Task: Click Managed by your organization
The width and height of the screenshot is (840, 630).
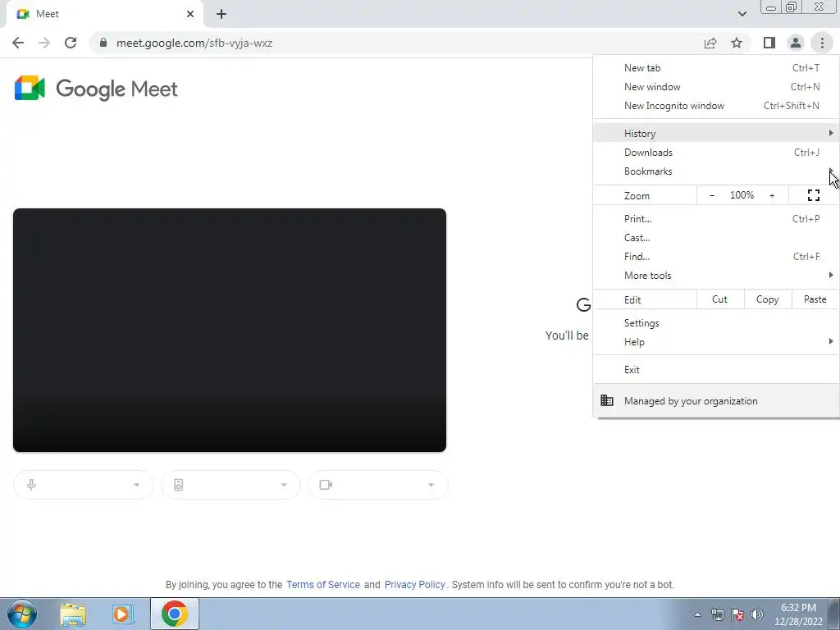Action: [x=715, y=400]
